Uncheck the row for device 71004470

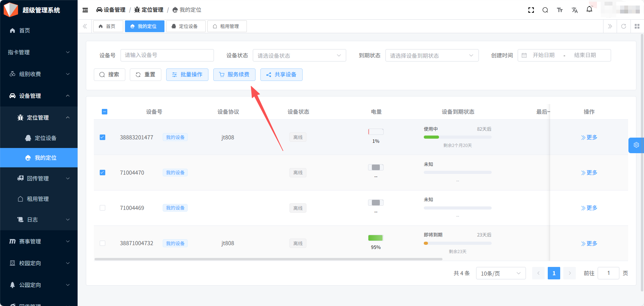click(102, 173)
